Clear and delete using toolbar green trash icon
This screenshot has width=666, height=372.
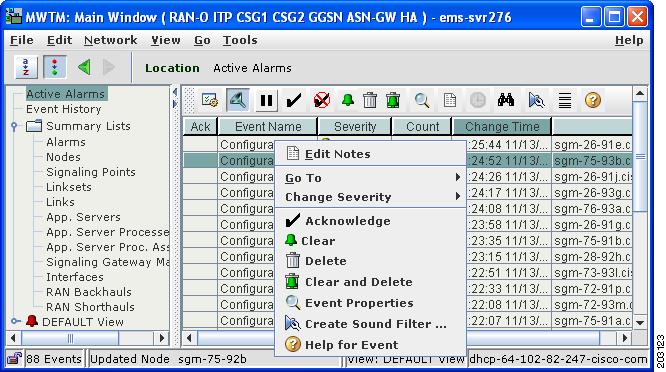[x=393, y=101]
